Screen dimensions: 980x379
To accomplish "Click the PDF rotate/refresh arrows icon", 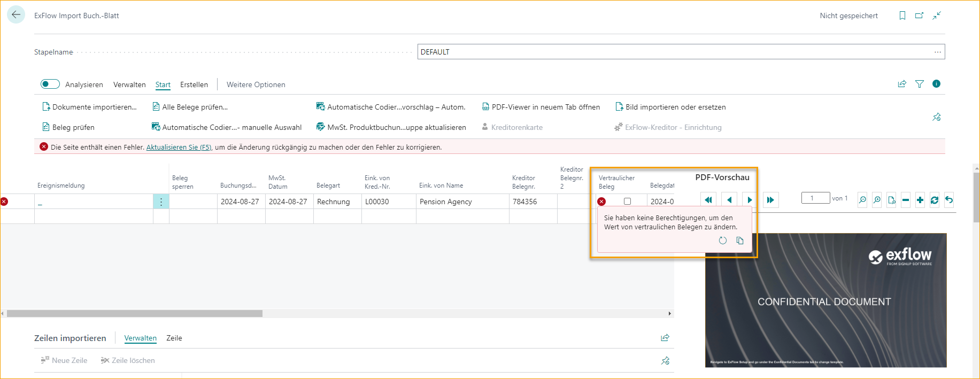I will 935,200.
